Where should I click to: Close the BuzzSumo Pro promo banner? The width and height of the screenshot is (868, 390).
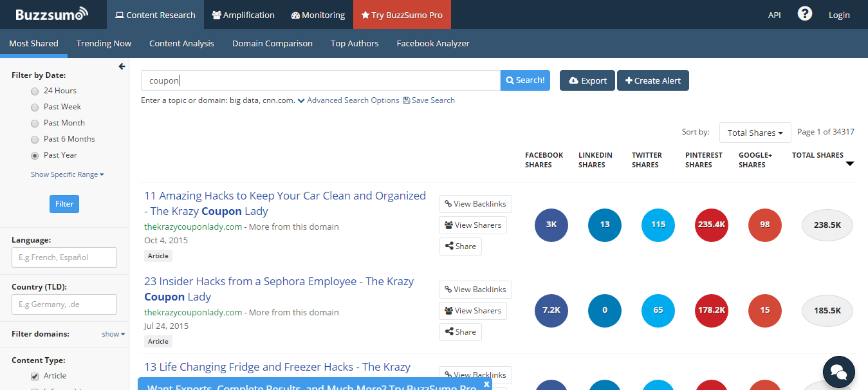pos(486,384)
